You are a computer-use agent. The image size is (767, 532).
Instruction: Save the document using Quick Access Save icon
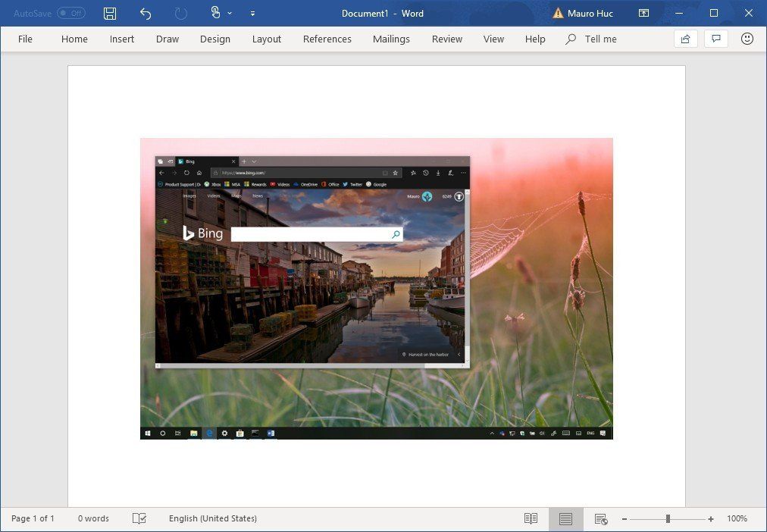click(108, 13)
